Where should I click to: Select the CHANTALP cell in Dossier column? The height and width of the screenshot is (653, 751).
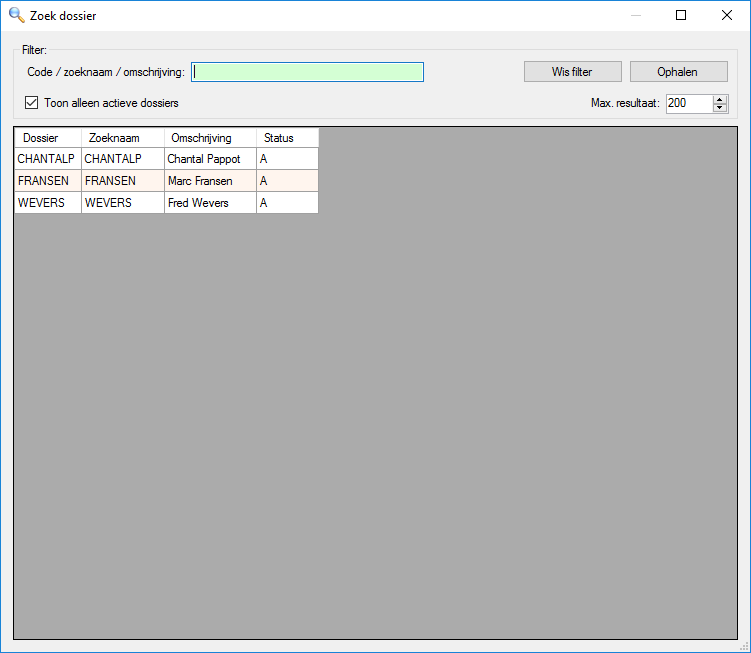click(x=48, y=159)
